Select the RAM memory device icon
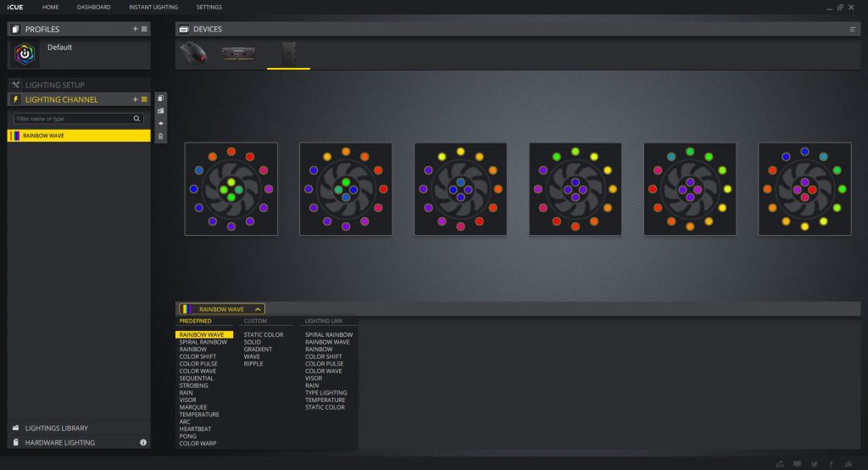The image size is (868, 470). (238, 53)
